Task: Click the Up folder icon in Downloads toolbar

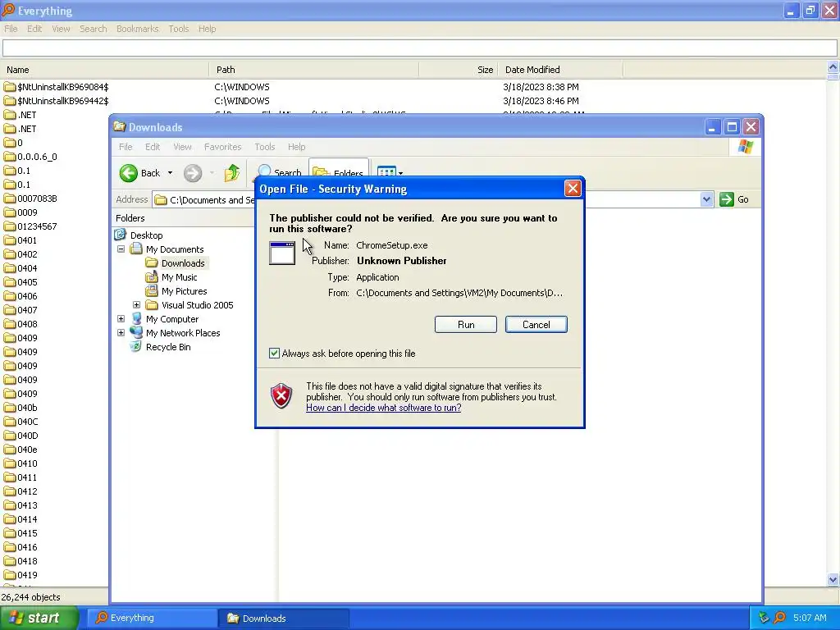Action: tap(232, 173)
